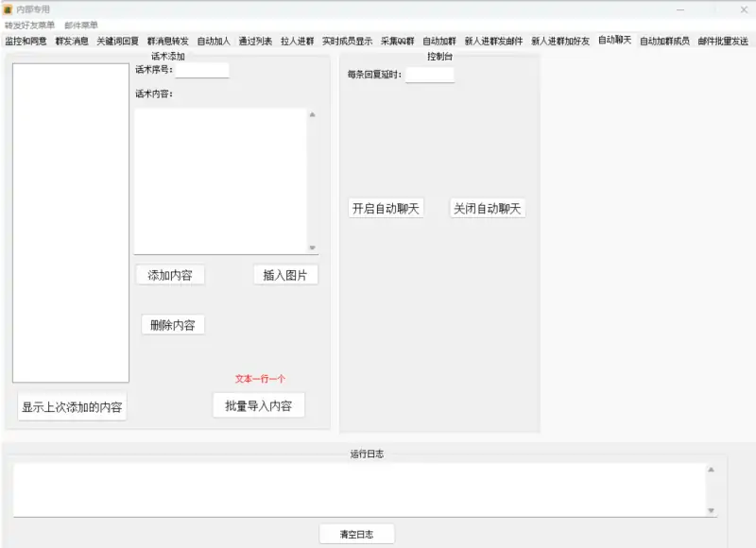The image size is (756, 548).
Task: Click the 添加内容 button
Action: [168, 274]
